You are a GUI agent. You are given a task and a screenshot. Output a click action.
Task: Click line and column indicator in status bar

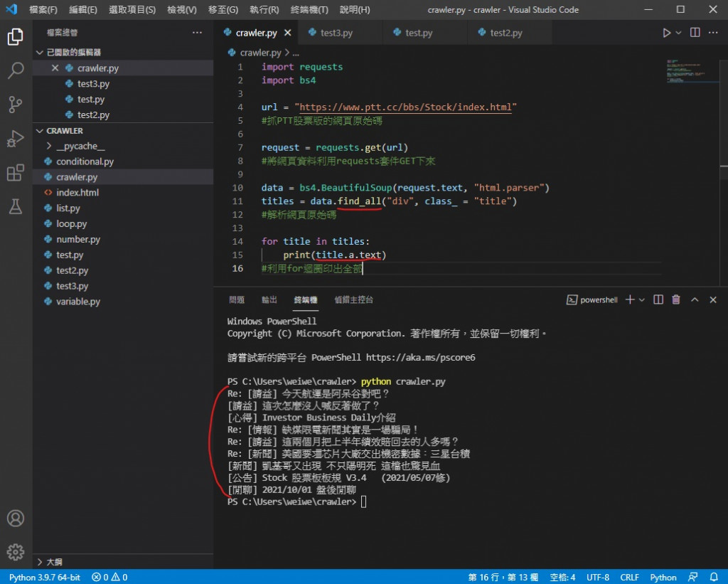point(503,577)
